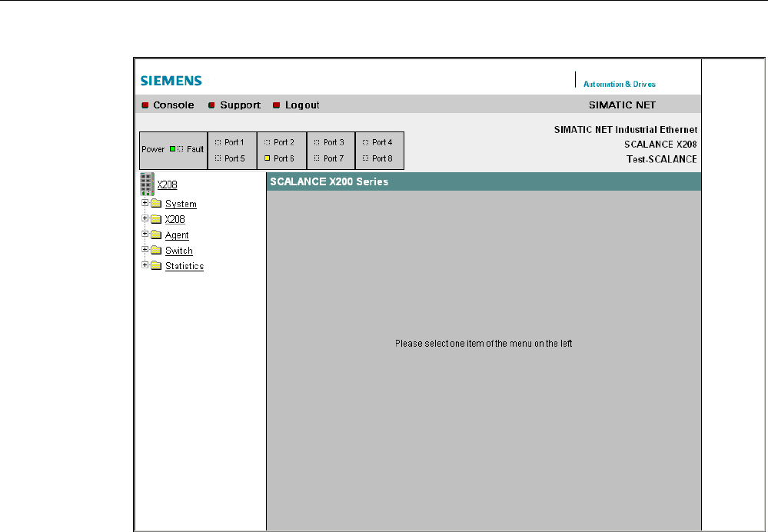Click the Port 7 status LED
Screen dimensions: 768x532
coord(317,158)
